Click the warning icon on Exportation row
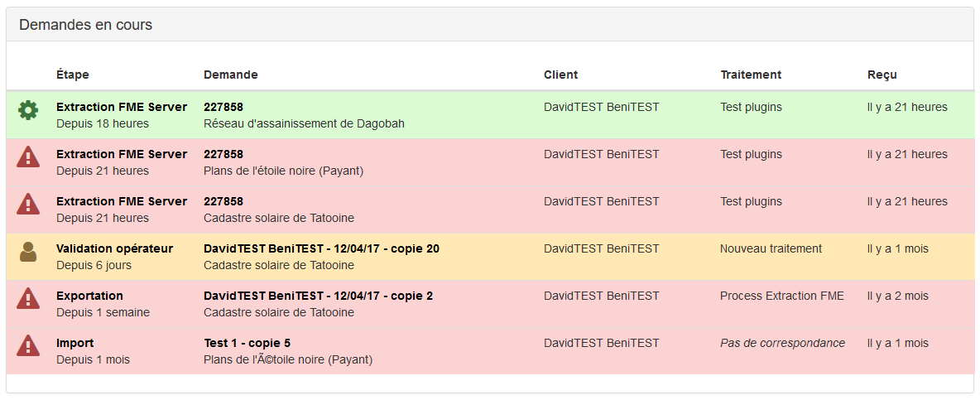Screen dimensions: 980x400 28,299
